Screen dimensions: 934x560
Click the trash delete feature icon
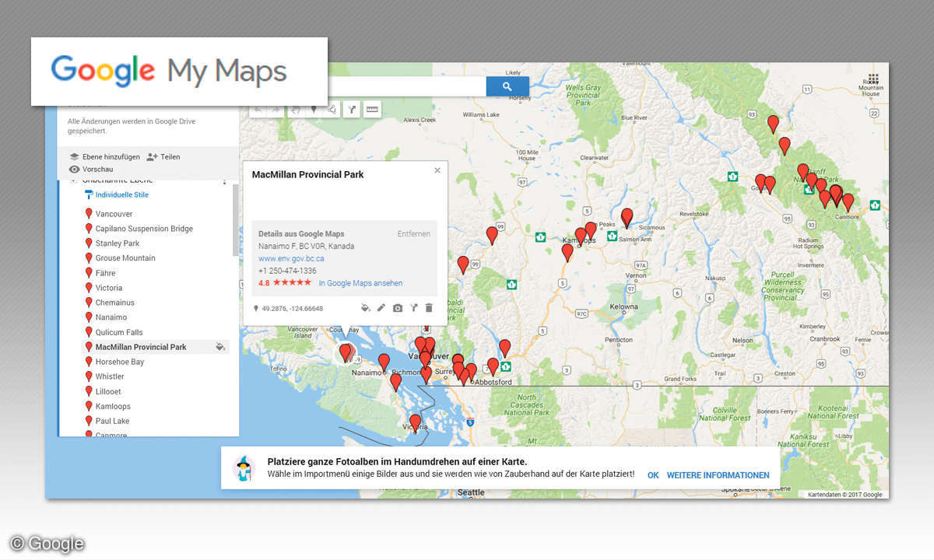[x=429, y=308]
